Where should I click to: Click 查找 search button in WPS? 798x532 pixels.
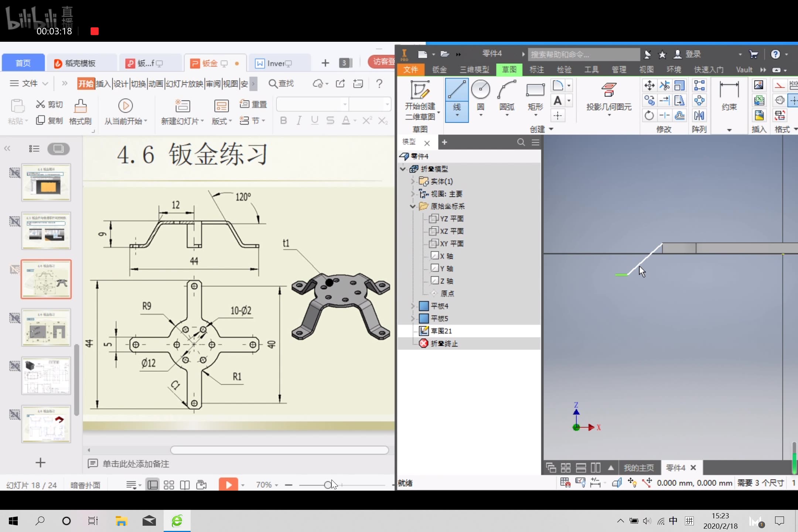click(x=282, y=83)
